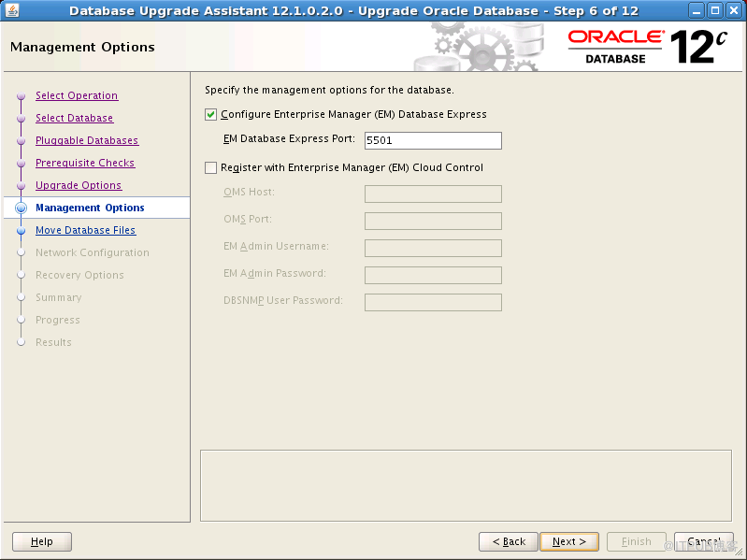Image resolution: width=747 pixels, height=560 pixels.
Task: Click the OMS Port field
Action: pyautogui.click(x=433, y=221)
